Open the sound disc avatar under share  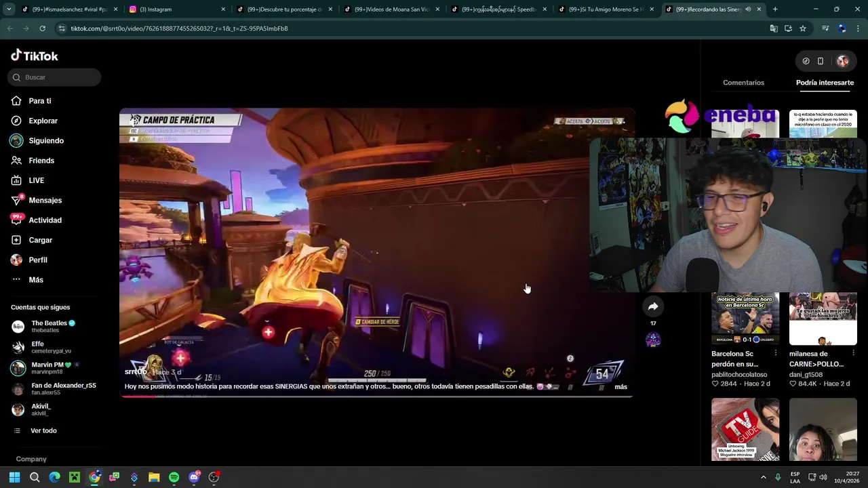pyautogui.click(x=653, y=340)
